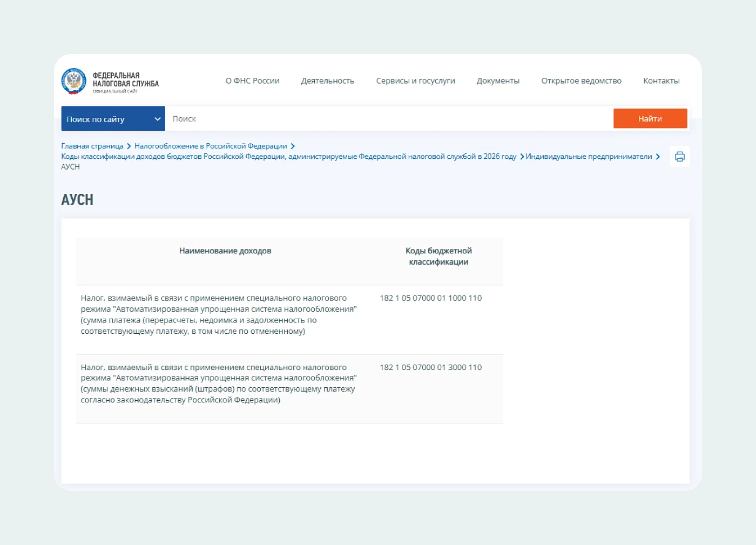This screenshot has width=756, height=545.
Task: Click the 'Коды бюджетной классификации' column header
Action: coord(438,257)
